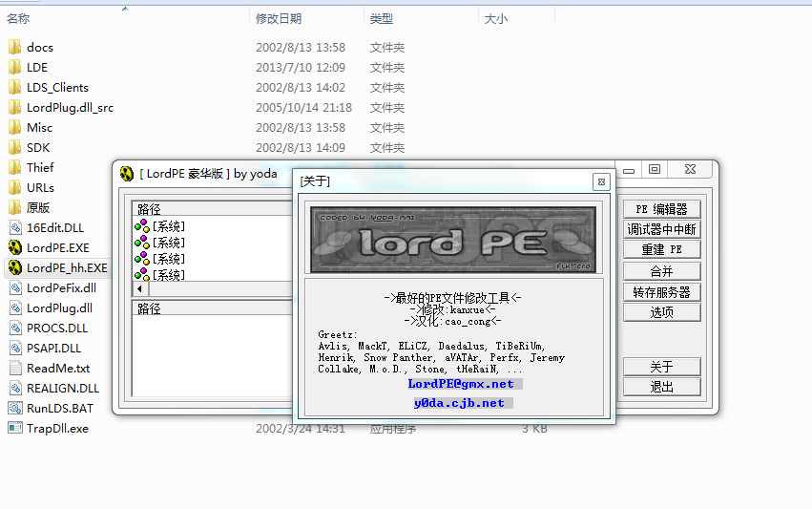Click the lower 路径 column header
Viewport: 812px width, 509px height.
click(213, 308)
